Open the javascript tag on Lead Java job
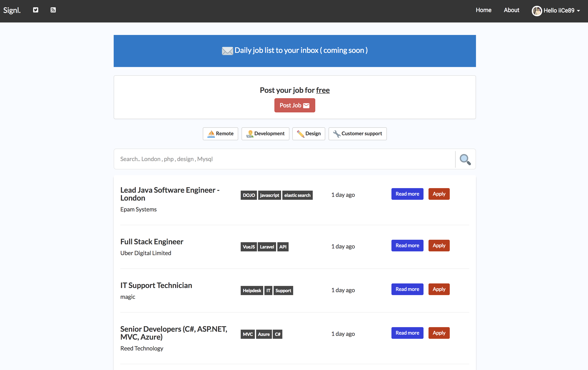The width and height of the screenshot is (588, 370). pos(269,195)
